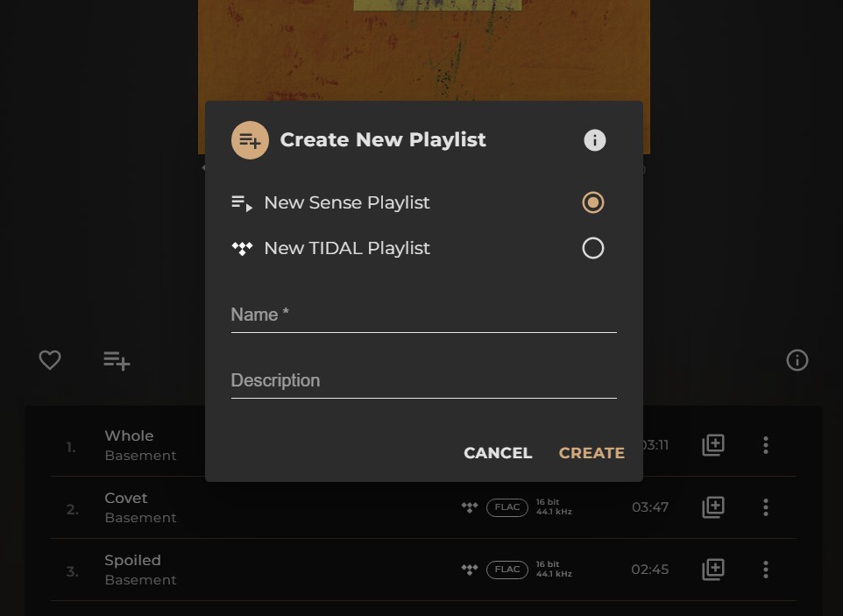843x616 pixels.
Task: Click the heart favorite icon
Action: 50,360
